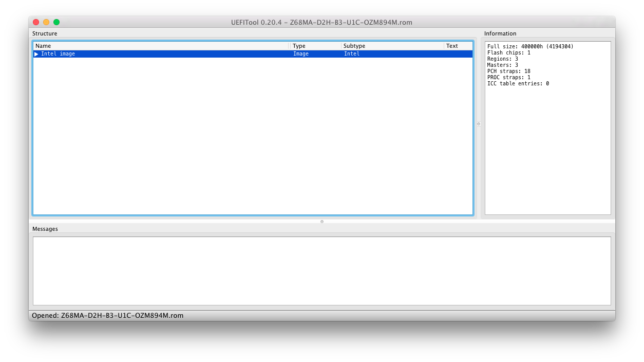The height and width of the screenshot is (362, 644).
Task: Click the UEFITool window title text
Action: pos(322,23)
